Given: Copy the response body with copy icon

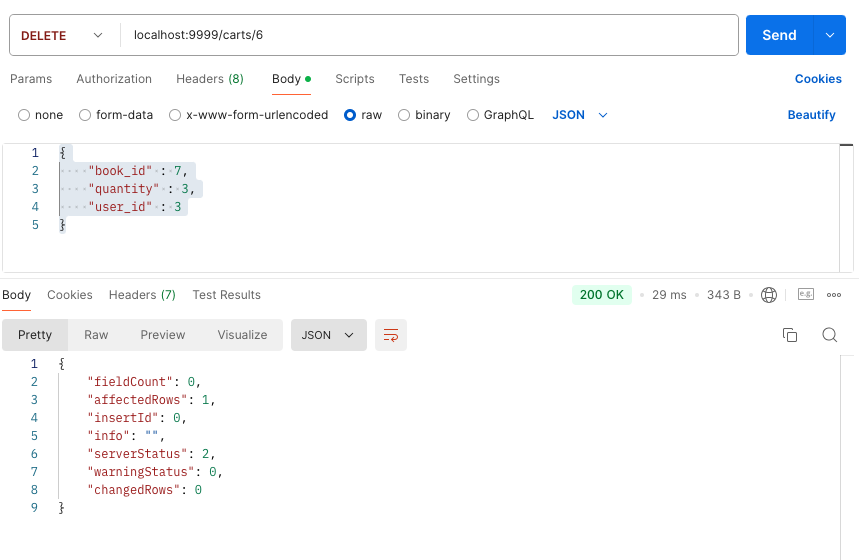Looking at the screenshot, I should (789, 335).
